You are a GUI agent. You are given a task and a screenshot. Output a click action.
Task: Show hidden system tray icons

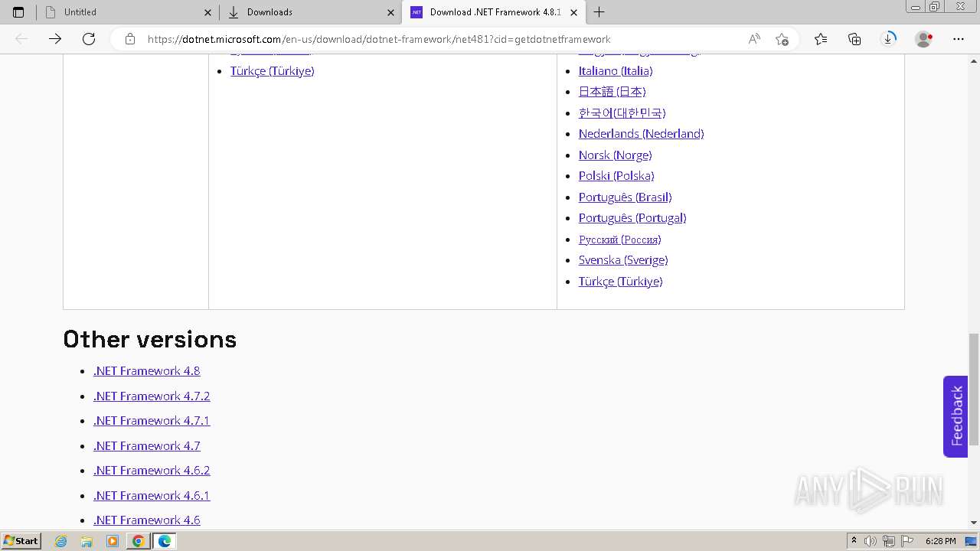(854, 541)
